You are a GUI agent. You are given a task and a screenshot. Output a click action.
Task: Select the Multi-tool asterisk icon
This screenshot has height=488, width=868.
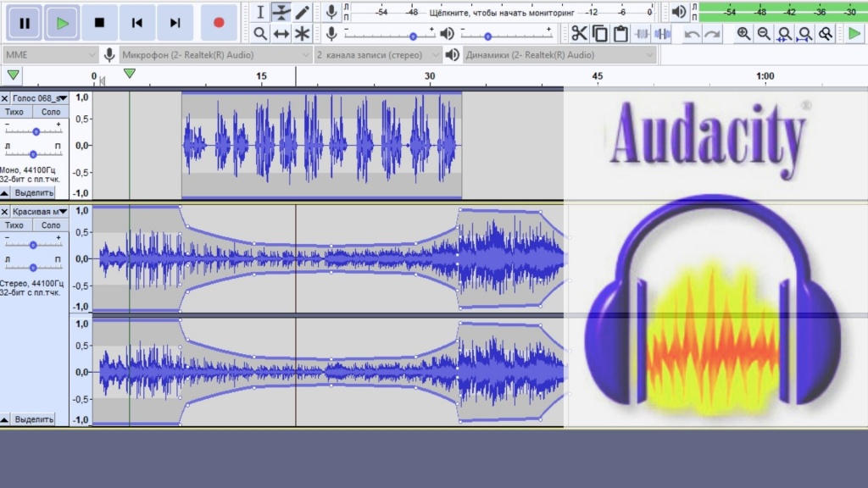pos(303,34)
